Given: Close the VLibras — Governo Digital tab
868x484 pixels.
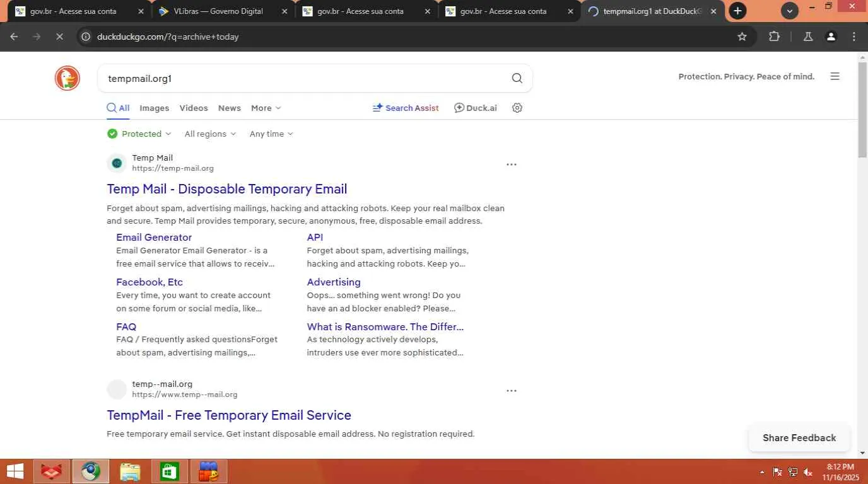Looking at the screenshot, I should point(284,11).
